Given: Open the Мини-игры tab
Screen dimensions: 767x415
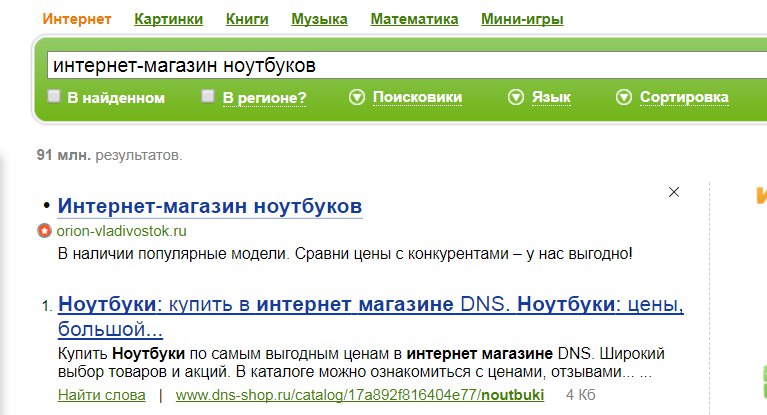Looking at the screenshot, I should [522, 19].
